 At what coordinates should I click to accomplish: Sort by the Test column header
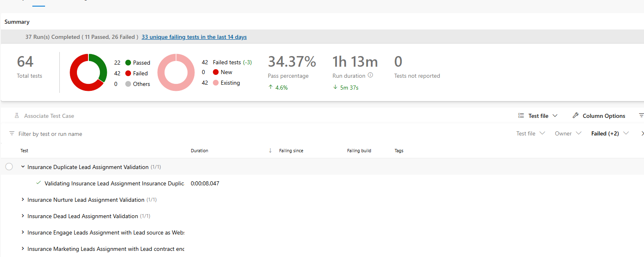(x=24, y=151)
